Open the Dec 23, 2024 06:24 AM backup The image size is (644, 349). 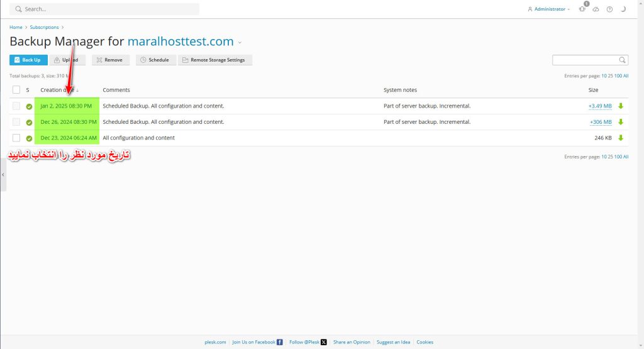click(x=69, y=138)
